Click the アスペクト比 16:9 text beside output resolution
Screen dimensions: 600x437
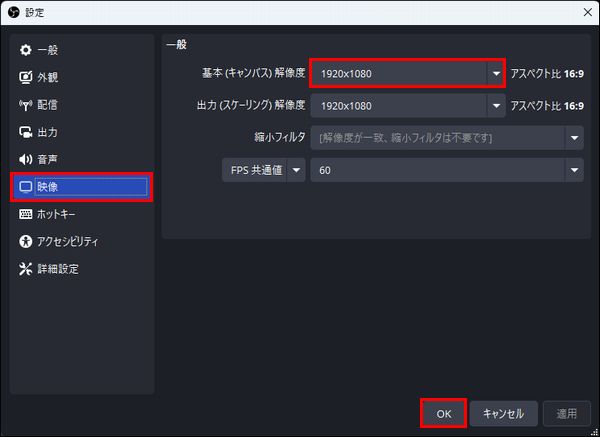[547, 106]
